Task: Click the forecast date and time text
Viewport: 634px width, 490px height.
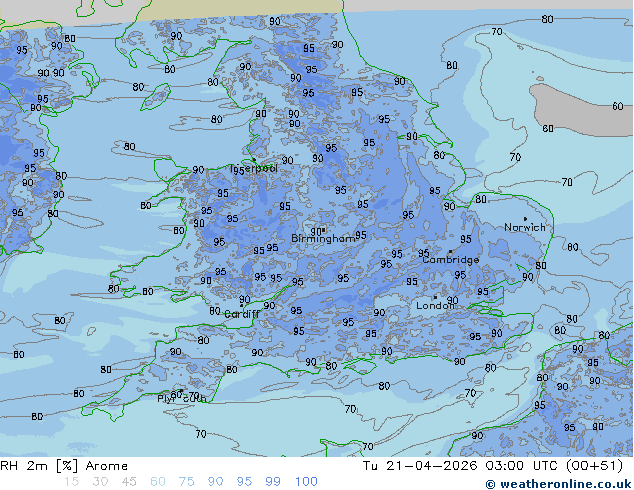Action: pyautogui.click(x=493, y=466)
